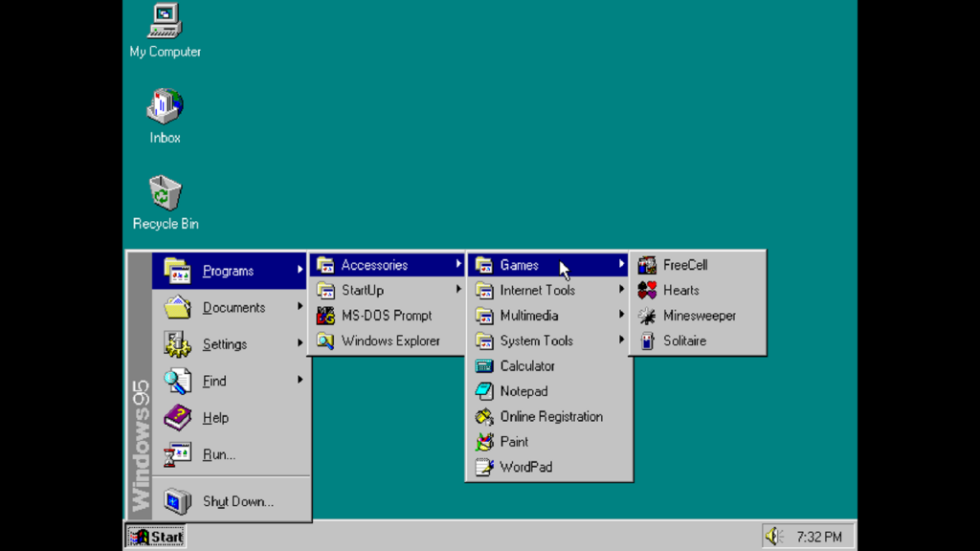
Task: Click the Windows Explorer magnifier icon
Action: (x=325, y=341)
